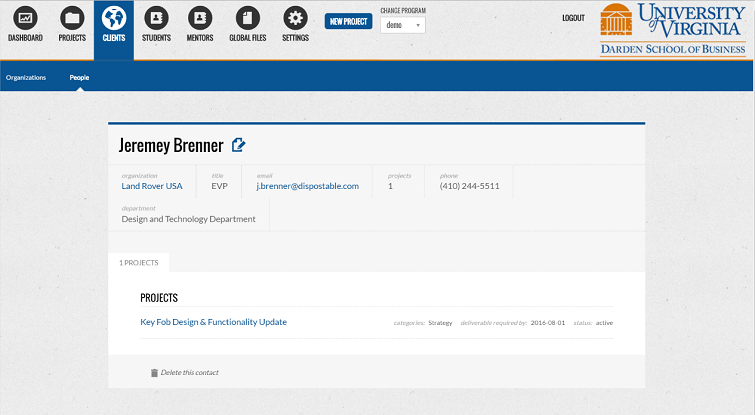Select the 1 Projects tab
755x415 pixels.
click(139, 262)
